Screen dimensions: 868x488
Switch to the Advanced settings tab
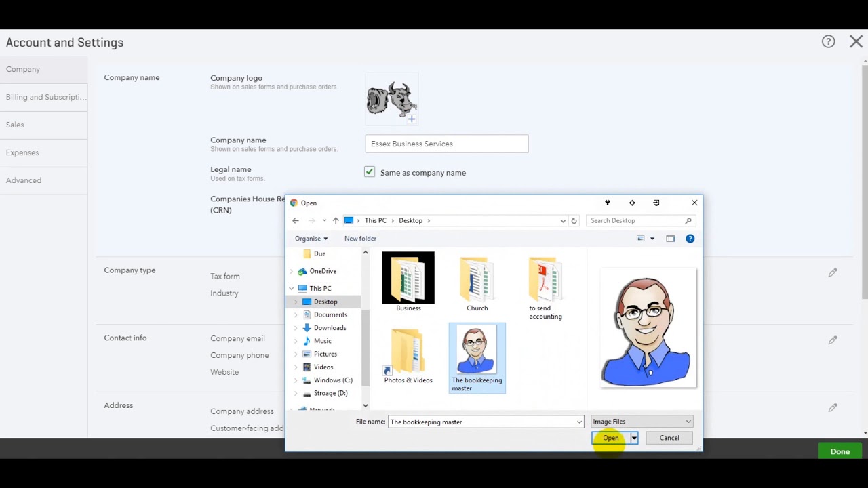tap(43, 180)
